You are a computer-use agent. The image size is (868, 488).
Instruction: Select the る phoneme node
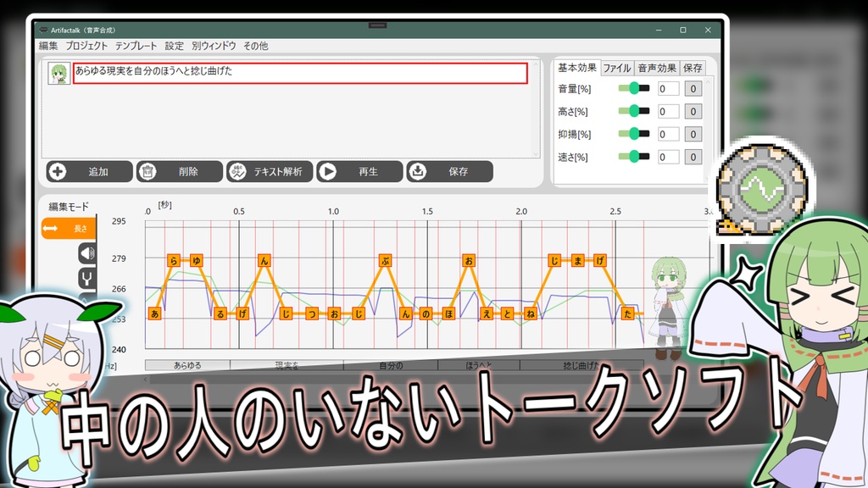pos(220,313)
